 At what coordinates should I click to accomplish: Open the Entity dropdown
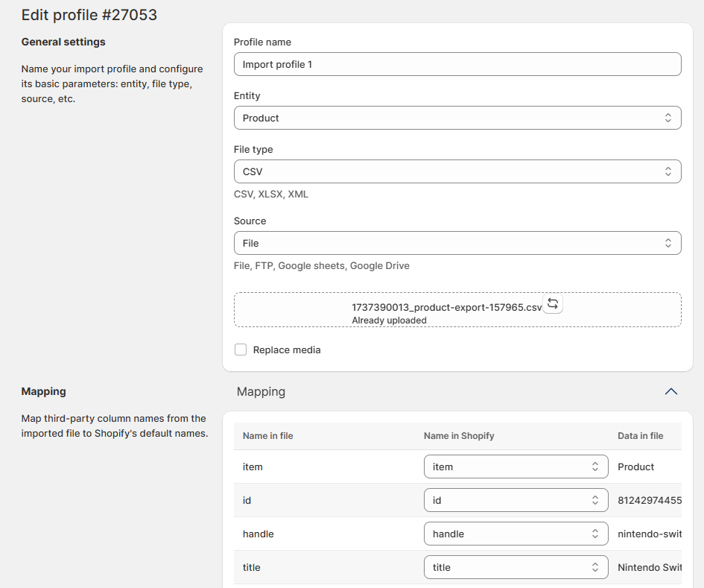[x=457, y=118]
